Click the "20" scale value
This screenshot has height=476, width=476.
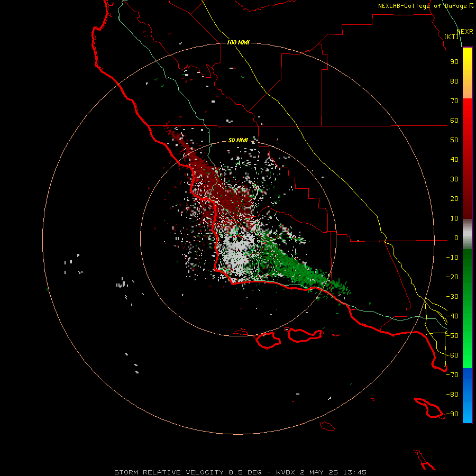point(454,198)
